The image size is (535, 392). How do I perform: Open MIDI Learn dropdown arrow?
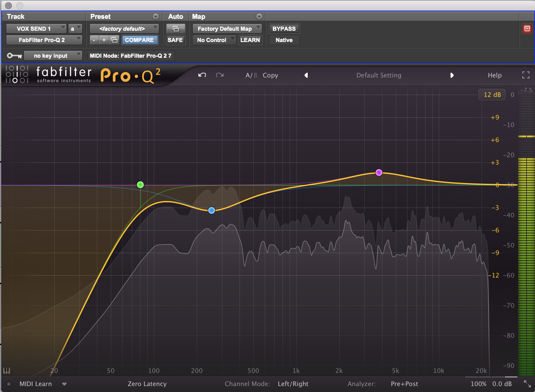coord(64,384)
